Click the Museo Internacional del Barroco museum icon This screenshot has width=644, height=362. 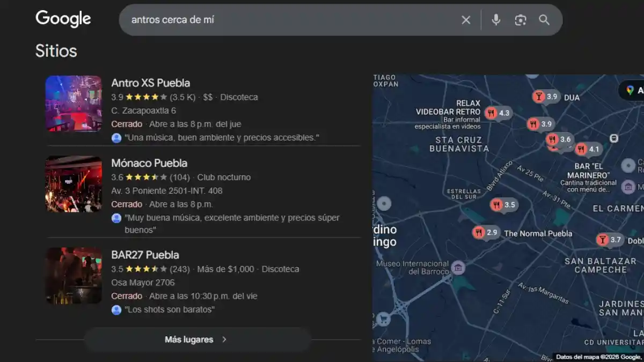(x=458, y=268)
